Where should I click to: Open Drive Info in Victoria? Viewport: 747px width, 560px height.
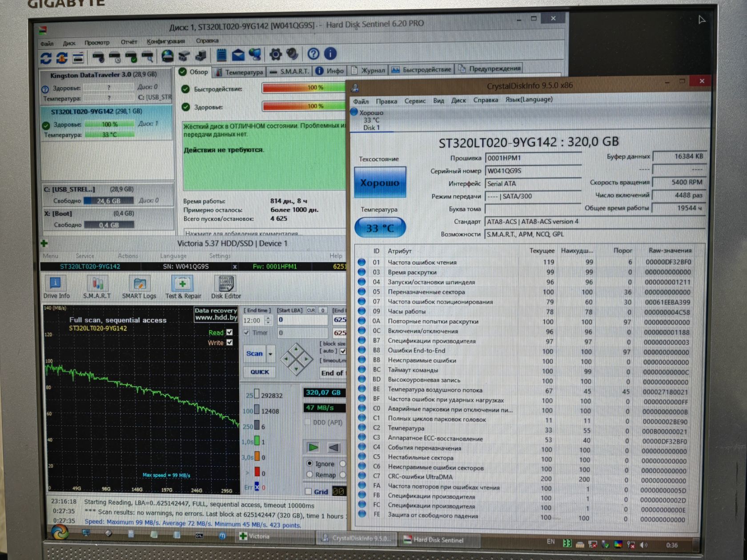click(x=56, y=287)
